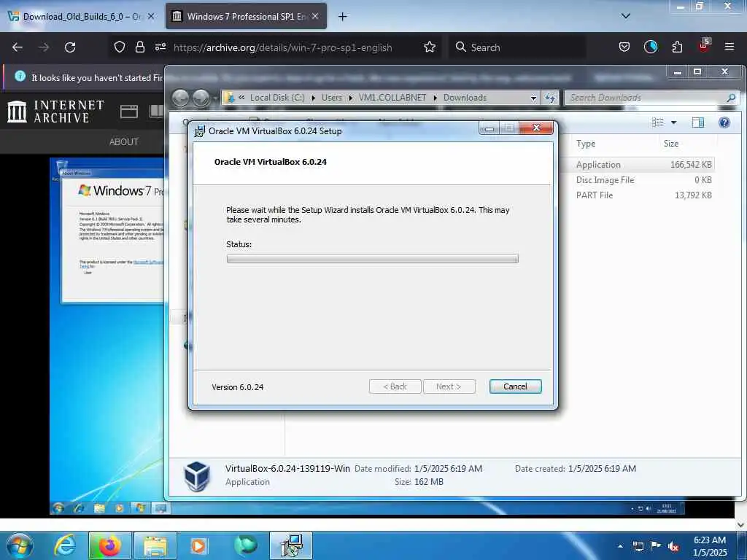Viewport: 747px width, 560px height.
Task: Click the VirtualBox installer taskbar button
Action: (292, 545)
